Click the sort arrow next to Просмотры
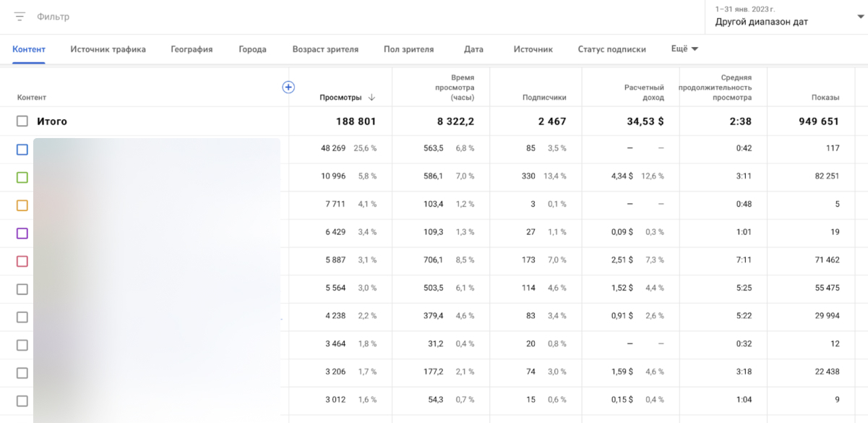868x423 pixels. (x=371, y=98)
